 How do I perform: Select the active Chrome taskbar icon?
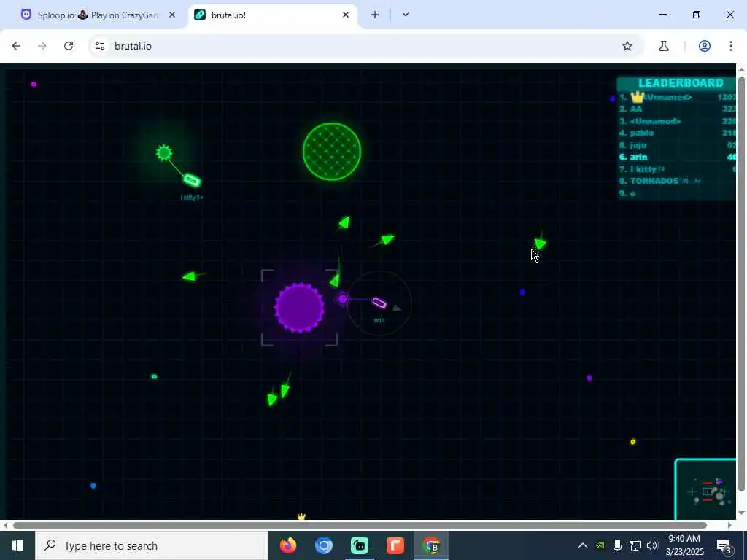click(x=431, y=545)
